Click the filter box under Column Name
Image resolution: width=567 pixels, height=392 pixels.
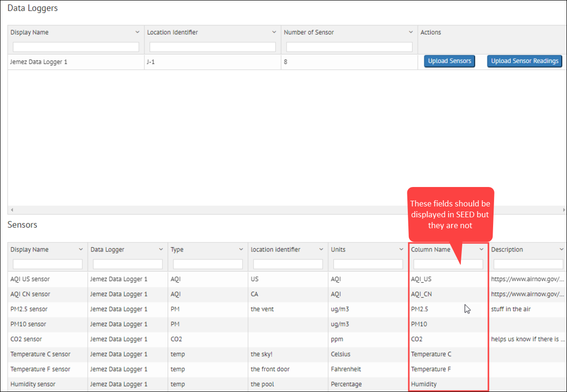tap(447, 264)
